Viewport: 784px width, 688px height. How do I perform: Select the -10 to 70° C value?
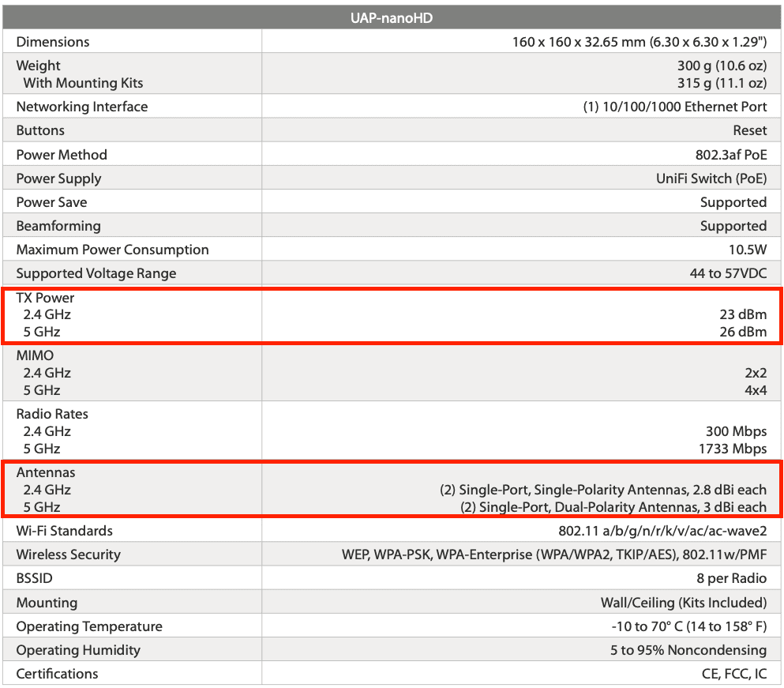(689, 626)
